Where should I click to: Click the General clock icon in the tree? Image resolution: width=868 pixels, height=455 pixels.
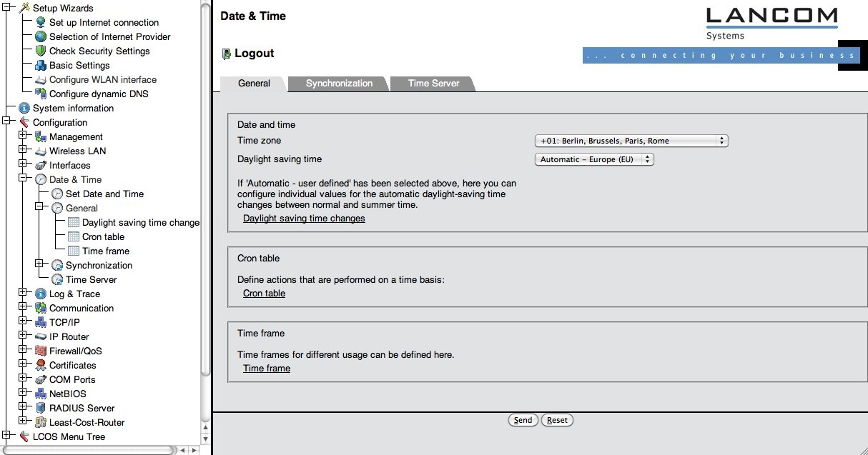[57, 208]
